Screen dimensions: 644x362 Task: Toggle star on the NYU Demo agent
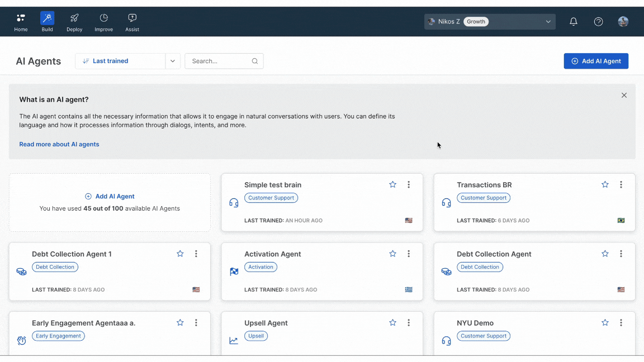tap(605, 323)
